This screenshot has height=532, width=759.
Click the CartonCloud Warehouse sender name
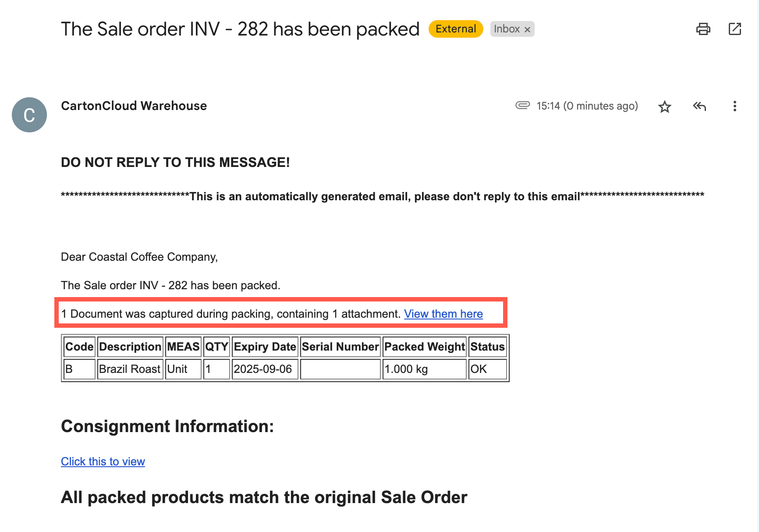click(134, 106)
